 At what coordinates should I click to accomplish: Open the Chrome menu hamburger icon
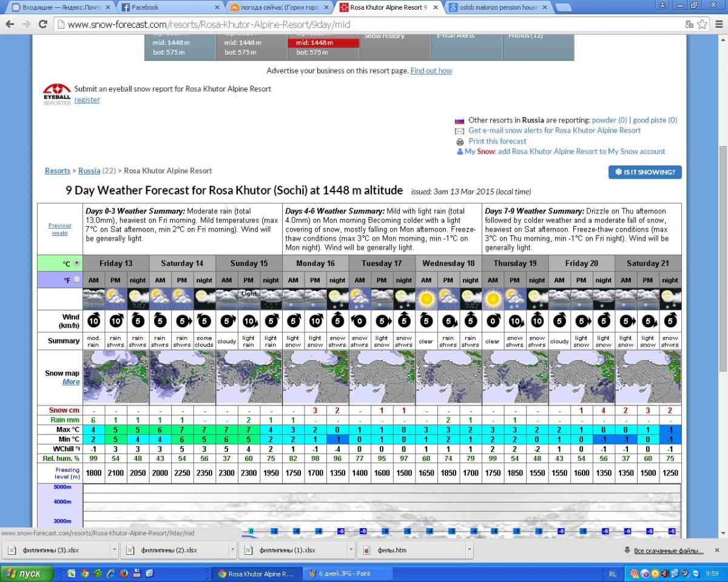pyautogui.click(x=718, y=24)
